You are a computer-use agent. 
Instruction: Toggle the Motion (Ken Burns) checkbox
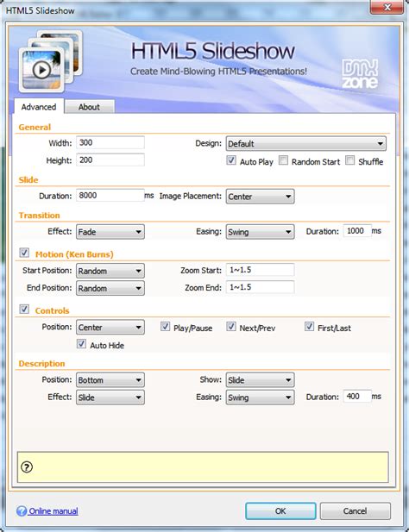coord(24,253)
